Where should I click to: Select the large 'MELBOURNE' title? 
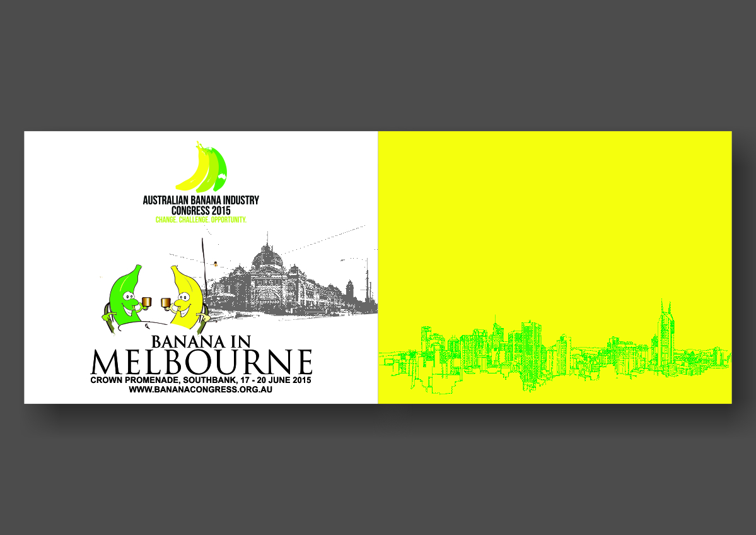202,362
